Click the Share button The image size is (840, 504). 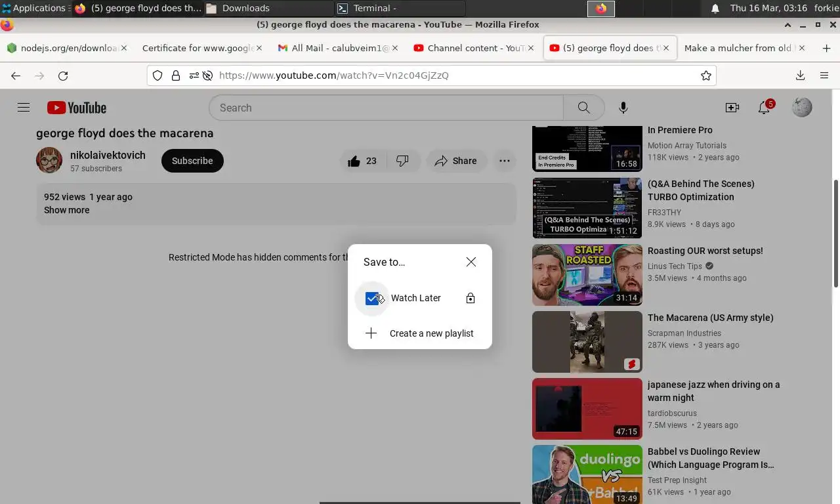click(456, 161)
